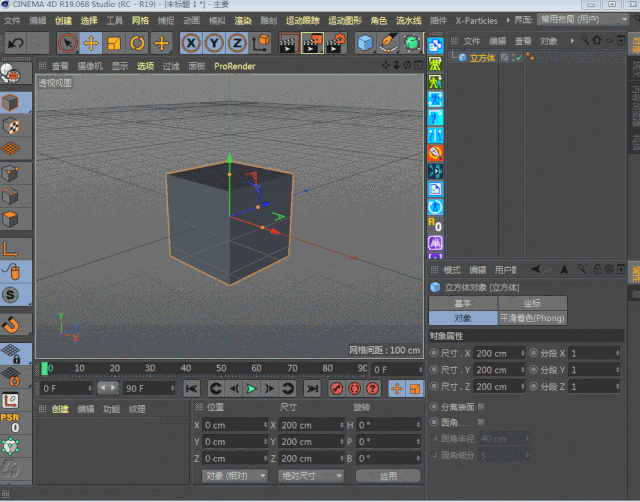Click the timeline green playhead
This screenshot has width=640, height=502.
pos(44,369)
